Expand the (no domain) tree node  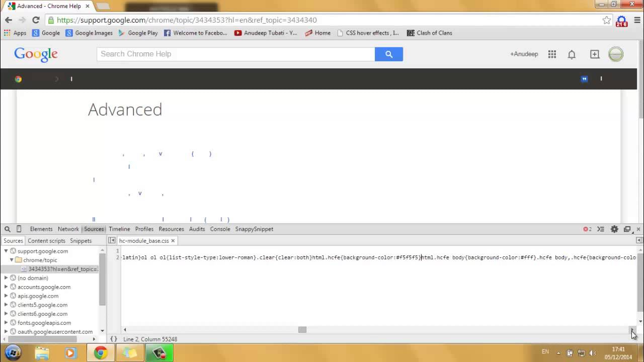click(x=6, y=278)
